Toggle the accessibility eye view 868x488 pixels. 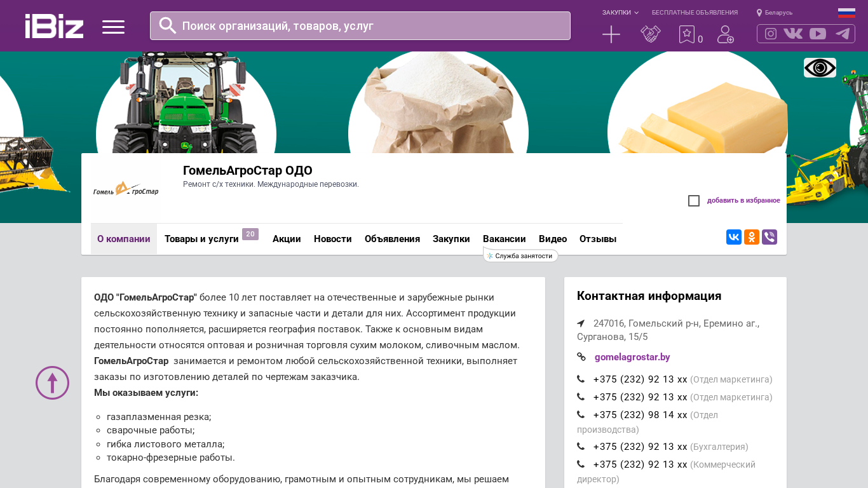pos(820,68)
